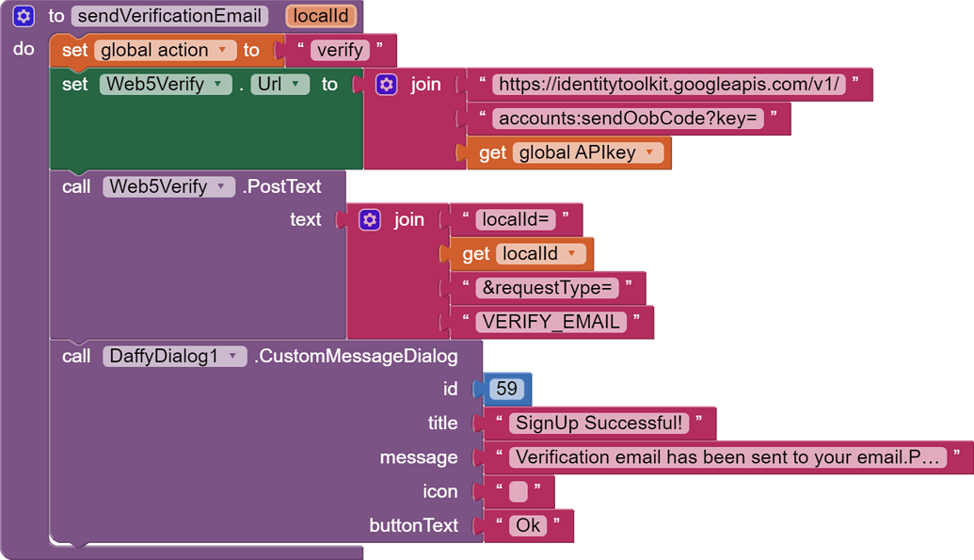Edit the VERIFY_EMAIL text value

pyautogui.click(x=551, y=322)
